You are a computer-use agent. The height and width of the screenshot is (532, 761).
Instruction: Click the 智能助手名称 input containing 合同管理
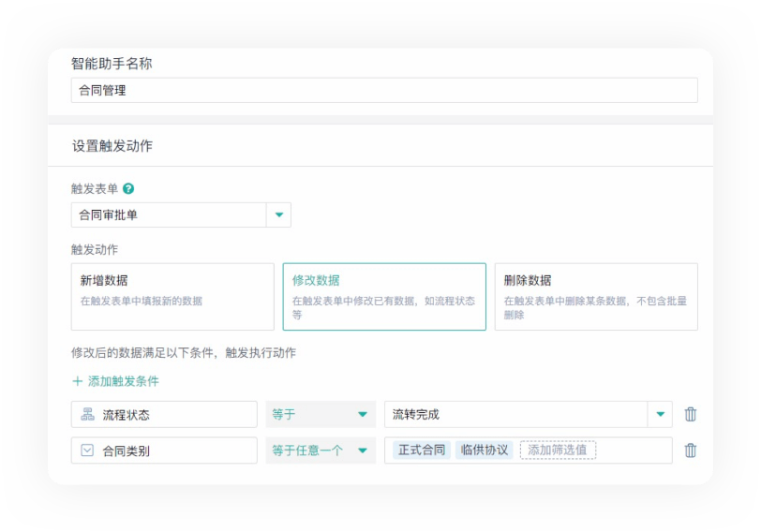[x=384, y=91]
